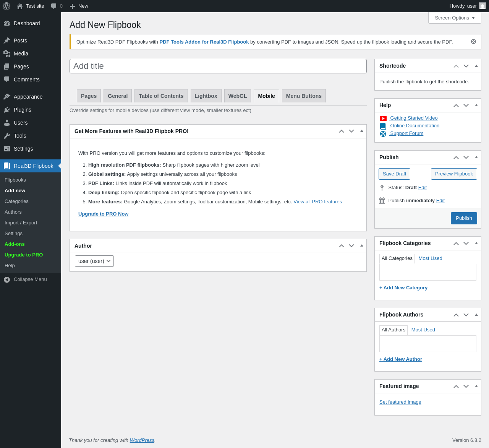This screenshot has width=489, height=448.
Task: Click in the Add title field
Action: tap(218, 66)
